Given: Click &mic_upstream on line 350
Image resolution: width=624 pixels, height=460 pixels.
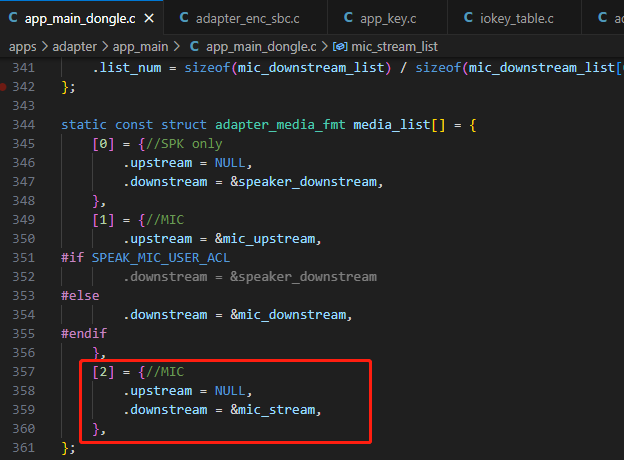Looking at the screenshot, I should point(265,239).
